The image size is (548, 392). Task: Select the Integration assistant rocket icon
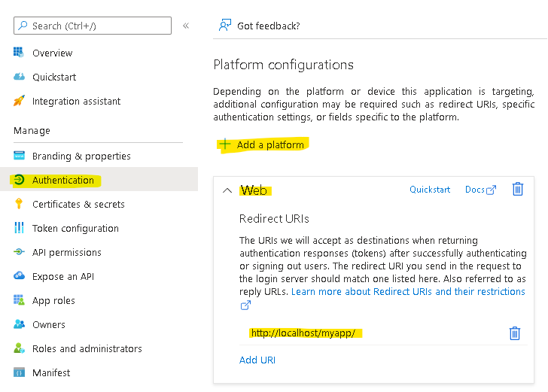click(x=19, y=101)
